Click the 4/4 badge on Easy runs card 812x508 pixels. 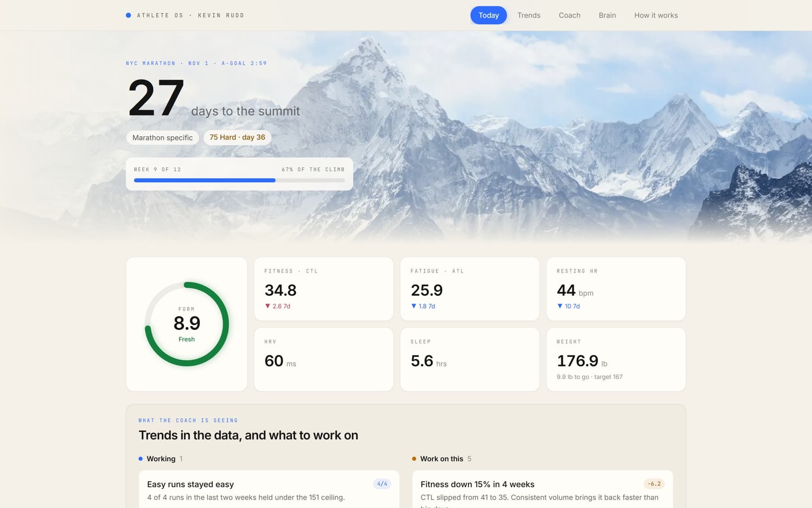[382, 484]
